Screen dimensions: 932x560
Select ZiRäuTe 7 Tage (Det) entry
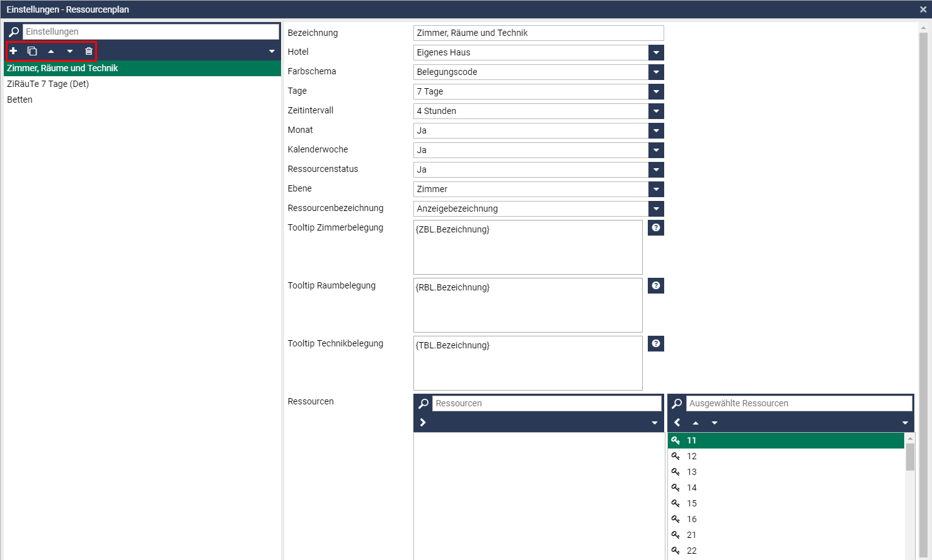pos(48,84)
